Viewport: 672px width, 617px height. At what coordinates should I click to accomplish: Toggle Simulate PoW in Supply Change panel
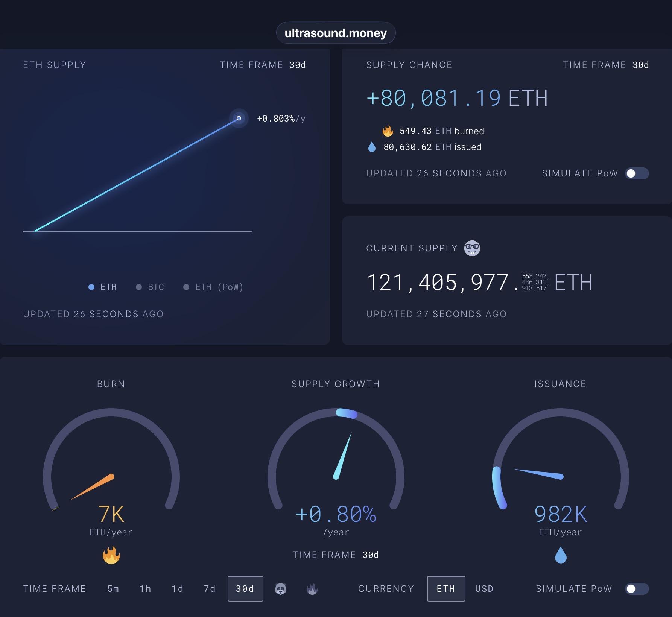637,173
